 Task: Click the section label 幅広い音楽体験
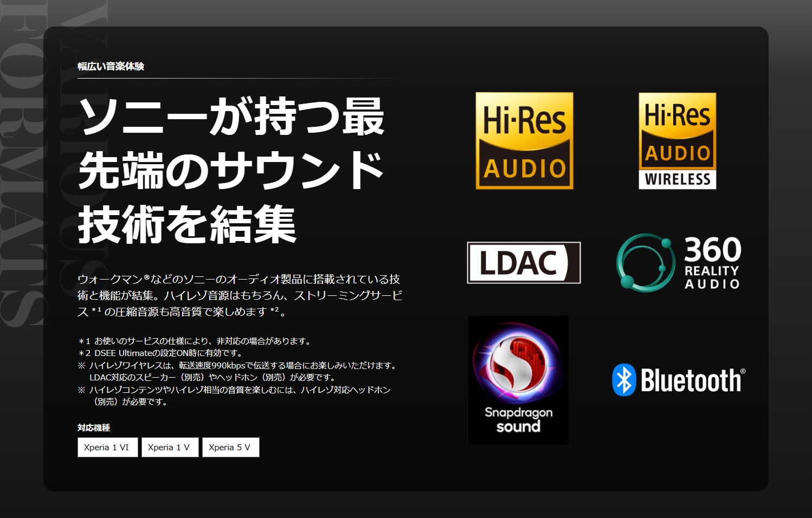[x=111, y=67]
